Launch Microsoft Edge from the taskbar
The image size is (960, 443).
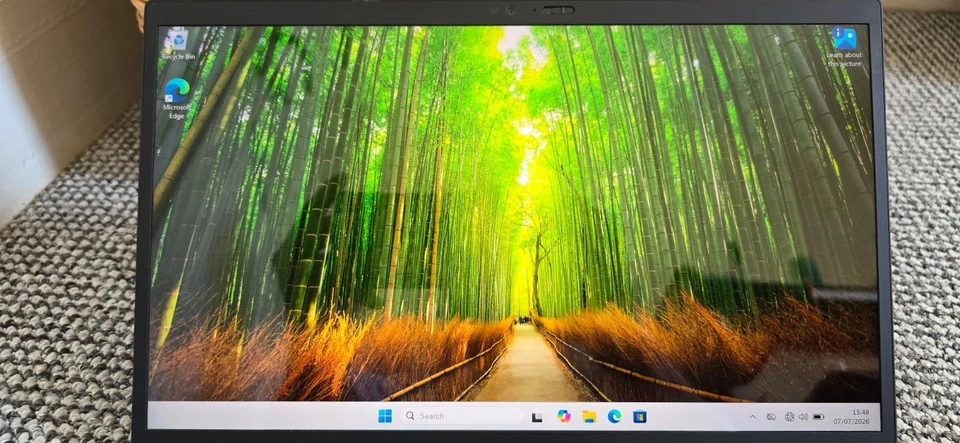pos(615,417)
